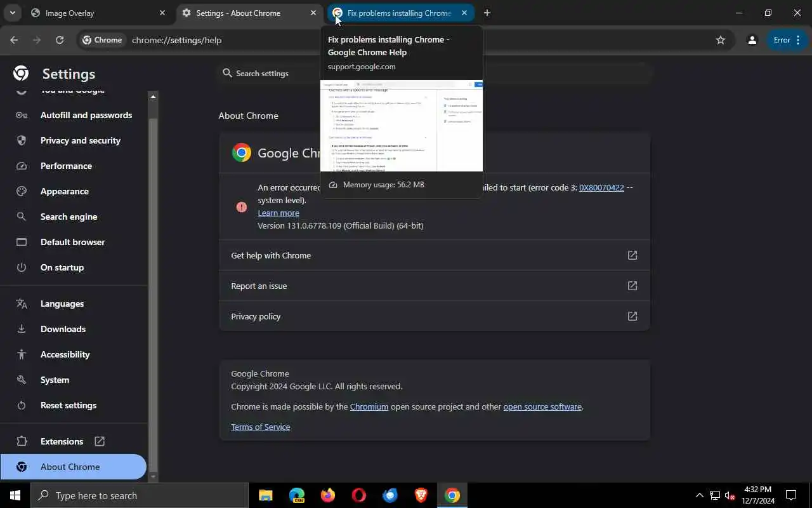
Task: Open a new tab with plus button
Action: coord(487,13)
